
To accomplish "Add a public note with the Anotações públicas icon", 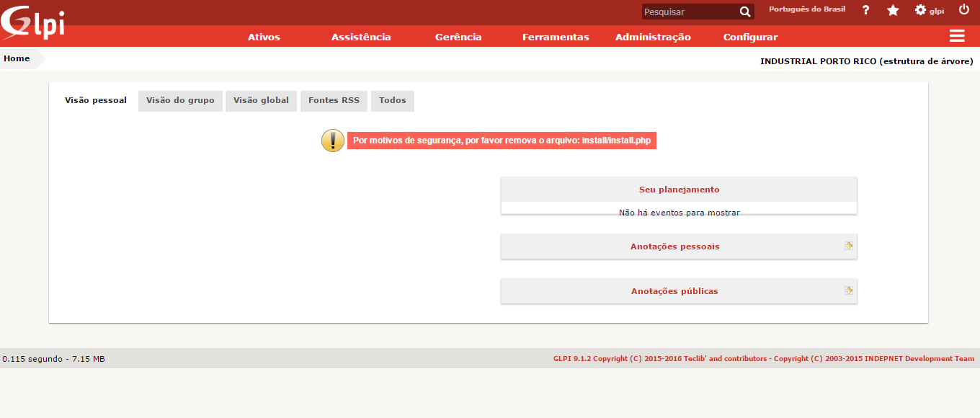I will (x=849, y=290).
